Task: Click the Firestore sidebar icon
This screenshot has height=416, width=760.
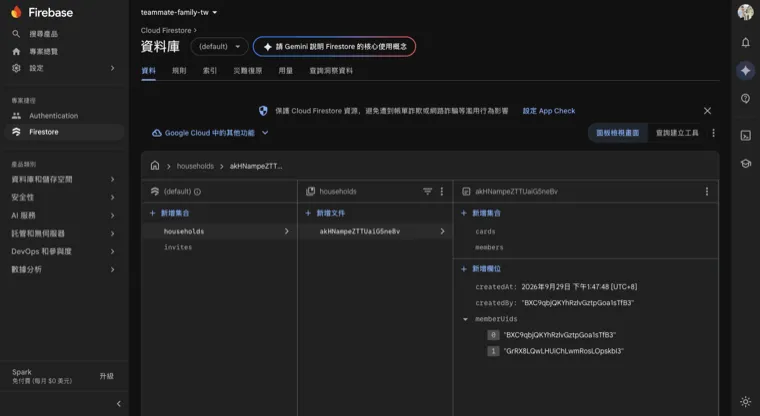Action: (x=16, y=131)
